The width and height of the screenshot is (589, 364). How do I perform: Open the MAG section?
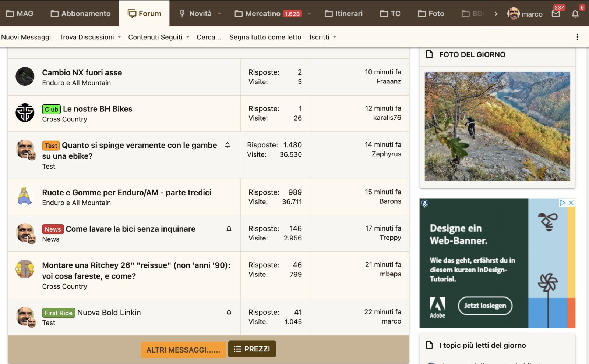point(20,14)
